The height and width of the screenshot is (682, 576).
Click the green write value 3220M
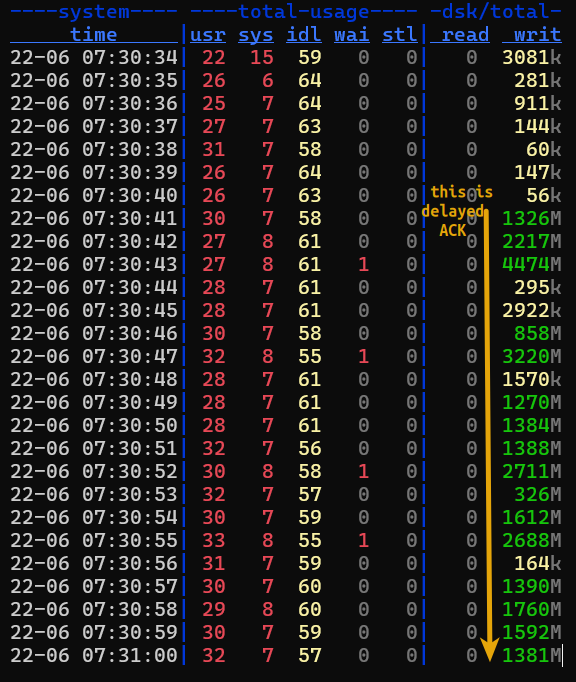pyautogui.click(x=532, y=357)
